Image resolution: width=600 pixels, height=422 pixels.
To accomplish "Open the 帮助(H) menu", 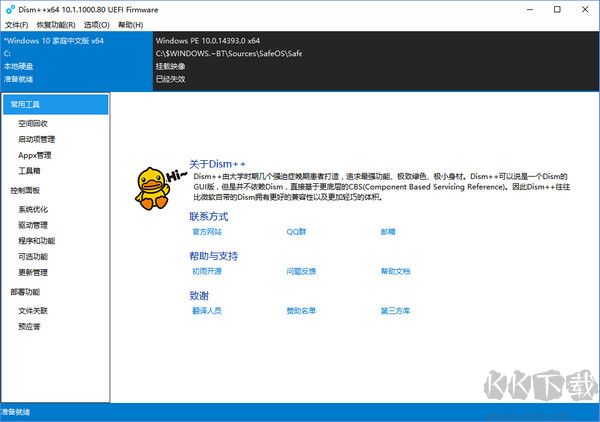I will click(x=131, y=23).
